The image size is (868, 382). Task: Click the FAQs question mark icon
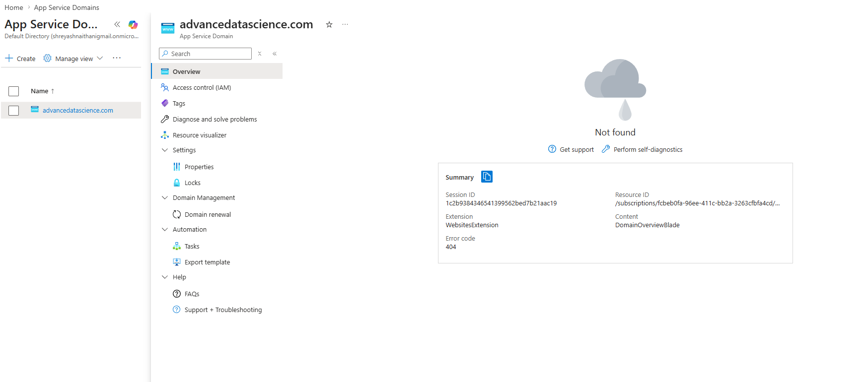coord(177,294)
